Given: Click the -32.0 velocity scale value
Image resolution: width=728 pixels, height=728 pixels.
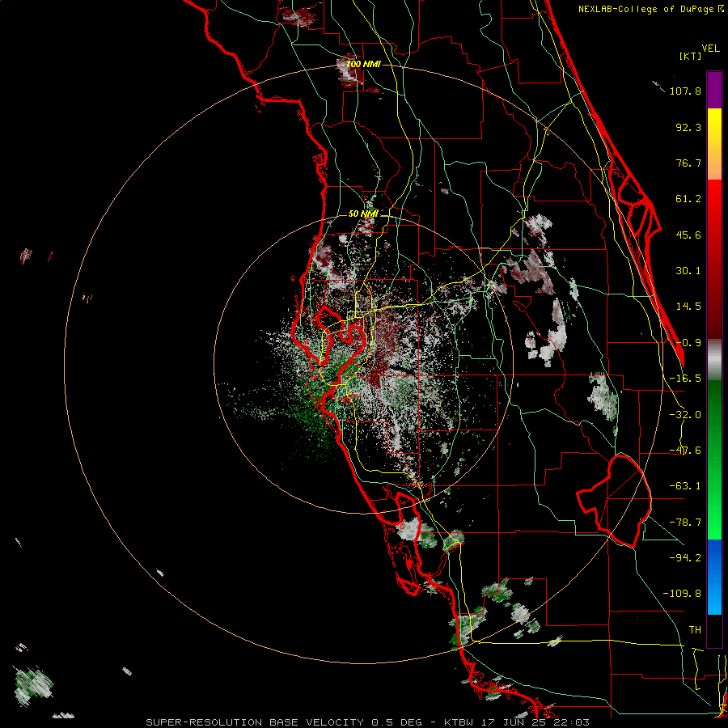Looking at the screenshot, I should tap(685, 415).
